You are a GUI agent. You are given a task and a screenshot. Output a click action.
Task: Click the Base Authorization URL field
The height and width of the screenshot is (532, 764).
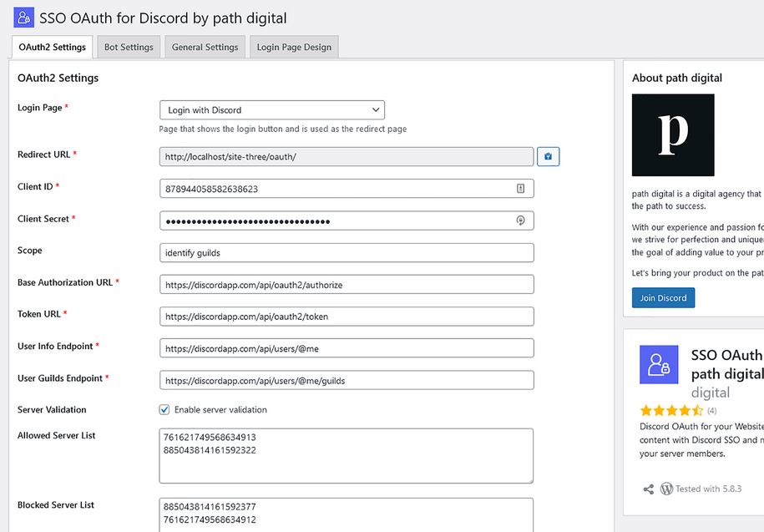(347, 285)
